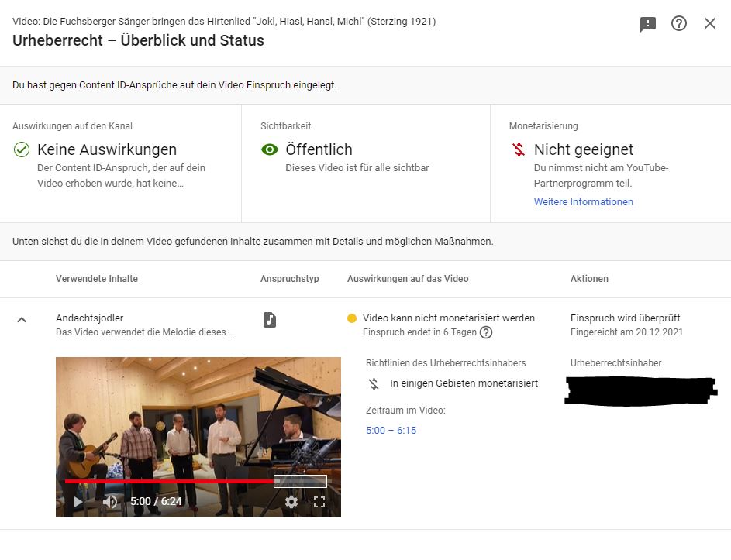The image size is (731, 560).
Task: Click the Aktionen column header
Action: coord(589,279)
